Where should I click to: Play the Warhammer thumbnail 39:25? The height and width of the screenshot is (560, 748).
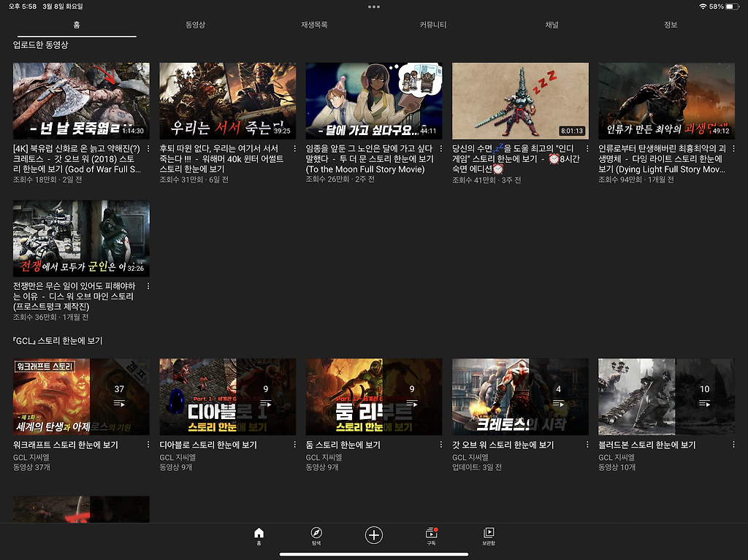tap(228, 101)
